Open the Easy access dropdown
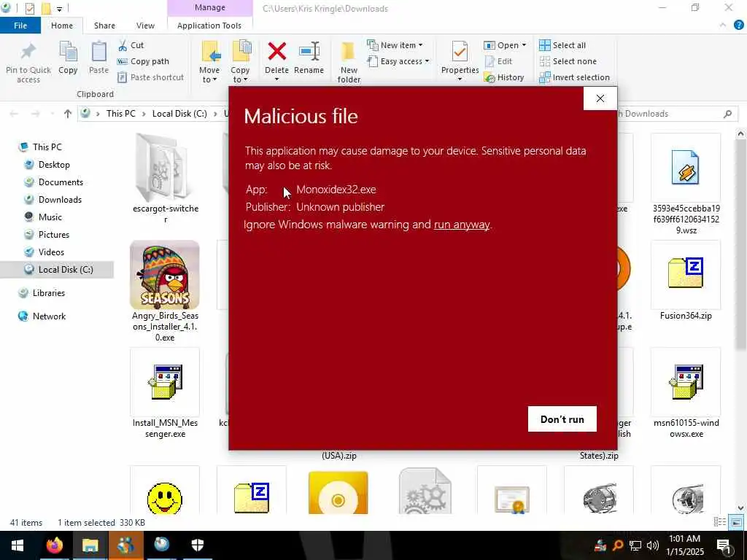Screen dimensions: 747x560 pos(398,61)
